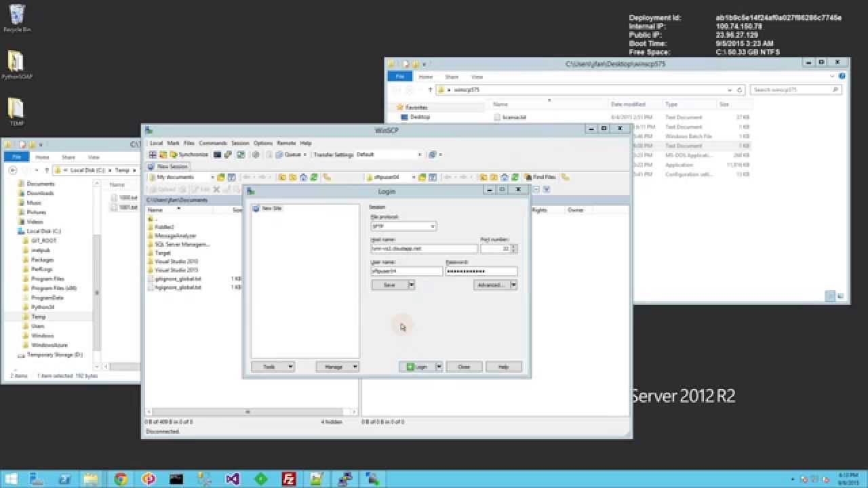Click back arrow in left Explorer window
Screen dimensions: 868x488
[x=12, y=170]
